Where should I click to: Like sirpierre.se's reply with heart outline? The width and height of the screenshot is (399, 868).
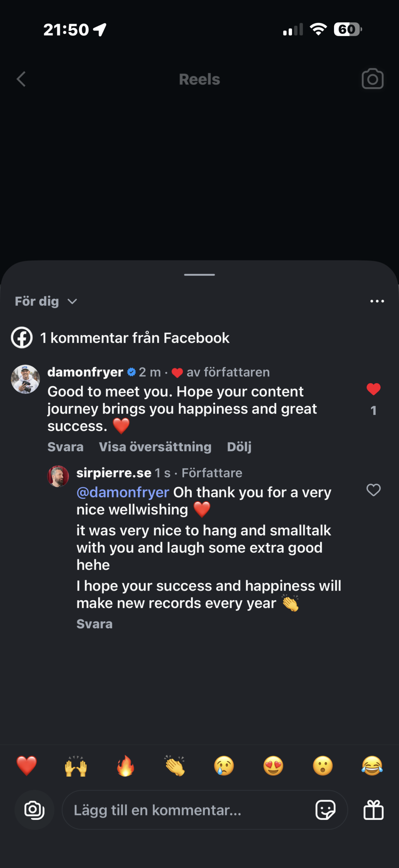[373, 490]
